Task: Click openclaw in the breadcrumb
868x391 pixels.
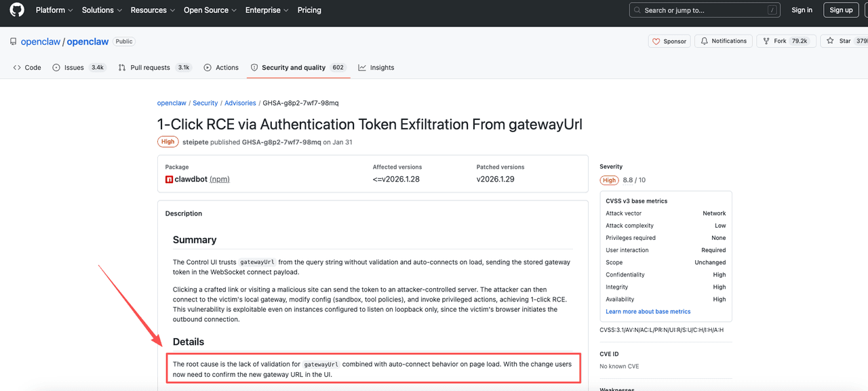Action: (172, 103)
